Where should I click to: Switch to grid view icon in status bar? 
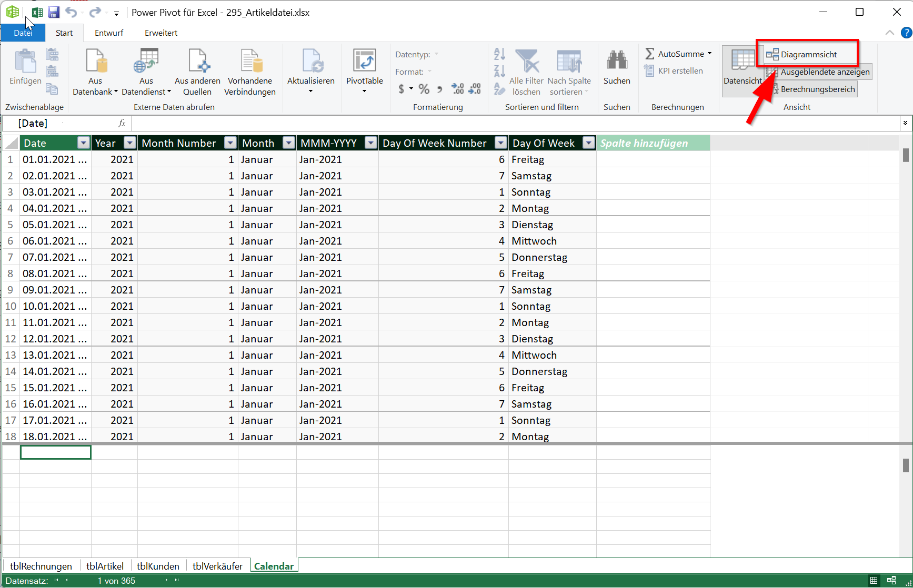[874, 581]
